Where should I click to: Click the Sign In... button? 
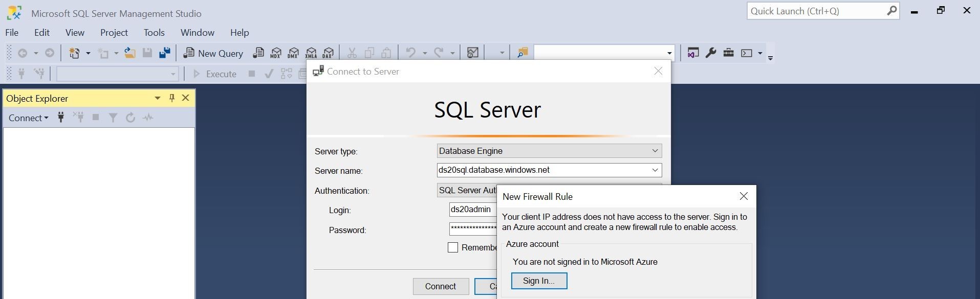(x=539, y=281)
